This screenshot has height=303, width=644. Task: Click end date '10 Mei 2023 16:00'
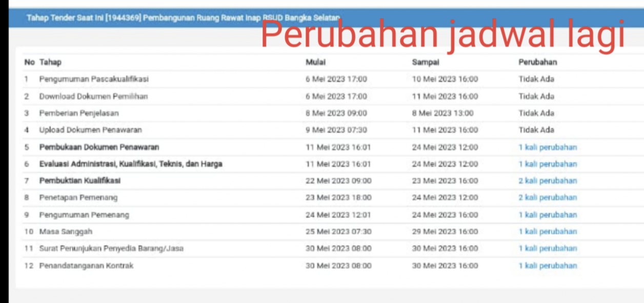click(445, 79)
